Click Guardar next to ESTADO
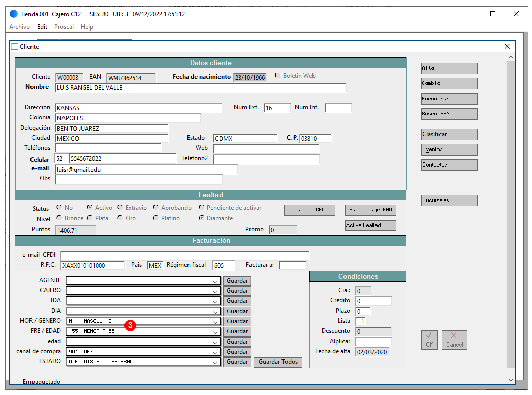532x395 pixels. click(x=237, y=362)
